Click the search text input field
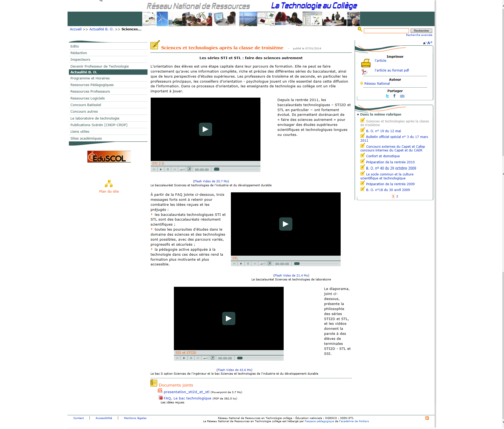The image size is (504, 429). click(x=386, y=31)
